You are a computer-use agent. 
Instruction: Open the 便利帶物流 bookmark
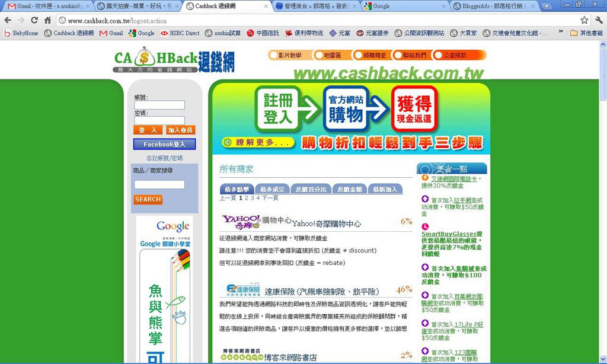304,33
